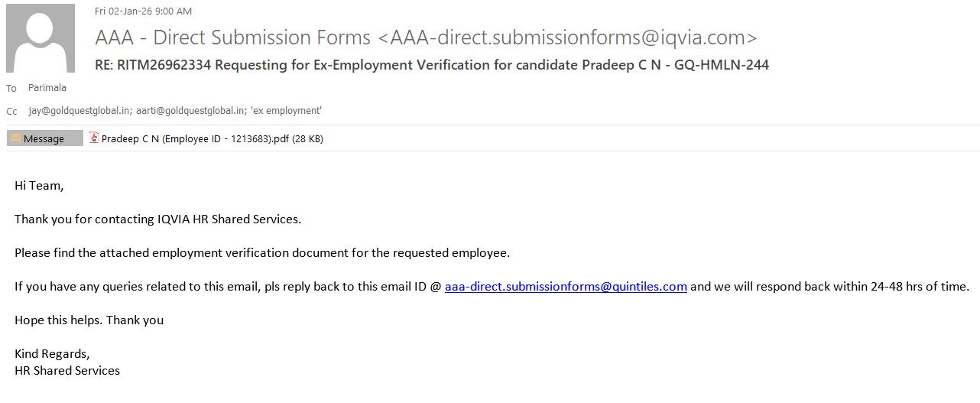Open the Pradeep C N PDF attachment
Screen dimensions: 980x403
pyautogui.click(x=212, y=139)
